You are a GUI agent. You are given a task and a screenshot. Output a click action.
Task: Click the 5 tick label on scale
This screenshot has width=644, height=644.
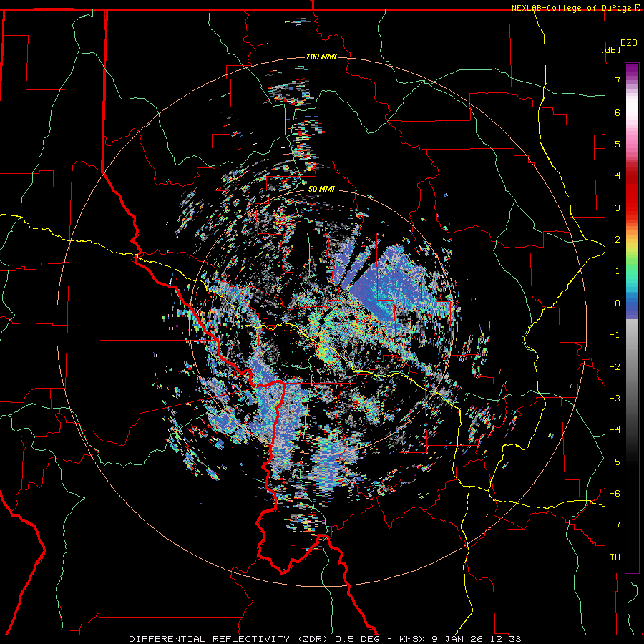618,144
